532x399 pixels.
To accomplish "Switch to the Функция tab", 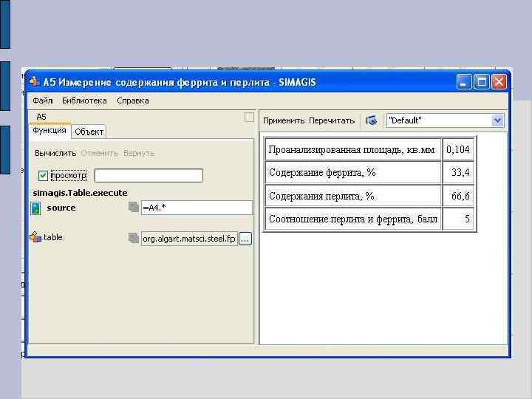I will tap(50, 130).
